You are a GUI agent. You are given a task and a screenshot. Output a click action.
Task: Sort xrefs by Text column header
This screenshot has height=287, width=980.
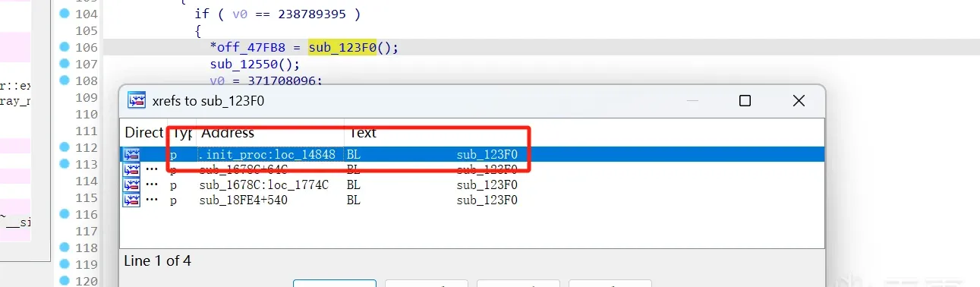pos(364,133)
